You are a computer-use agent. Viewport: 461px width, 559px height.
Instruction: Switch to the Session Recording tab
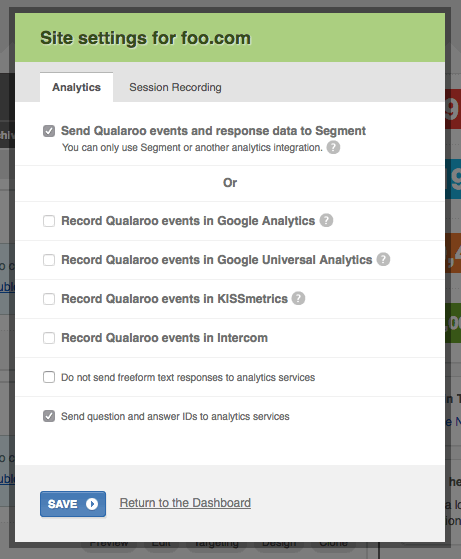[x=175, y=87]
